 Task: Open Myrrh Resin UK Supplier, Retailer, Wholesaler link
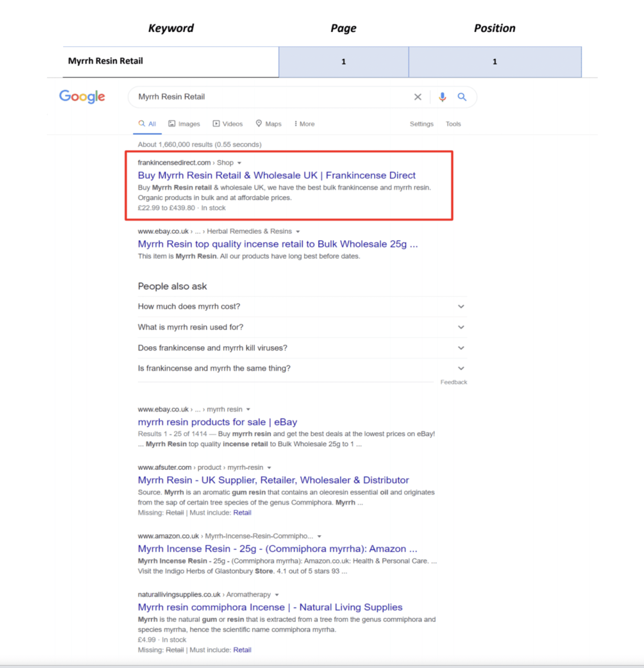(273, 480)
